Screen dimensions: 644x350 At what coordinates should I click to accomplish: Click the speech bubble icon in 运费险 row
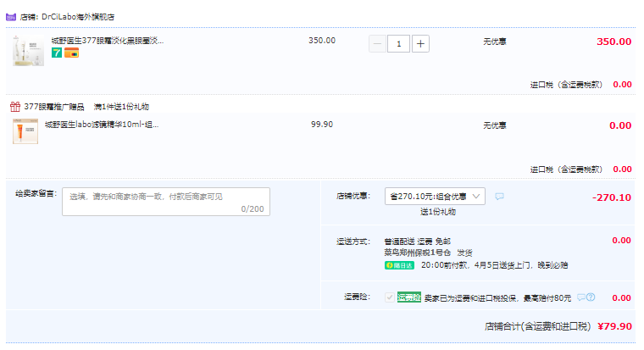click(x=581, y=297)
